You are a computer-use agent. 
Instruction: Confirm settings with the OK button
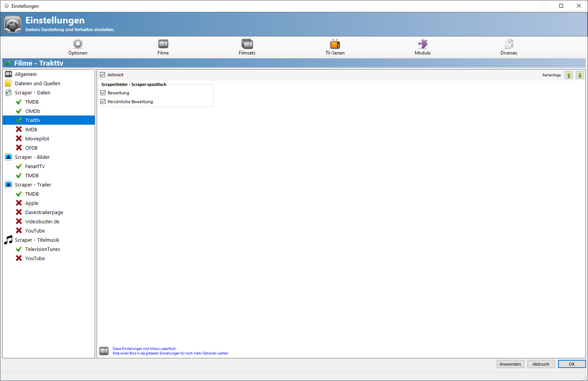pyautogui.click(x=572, y=364)
